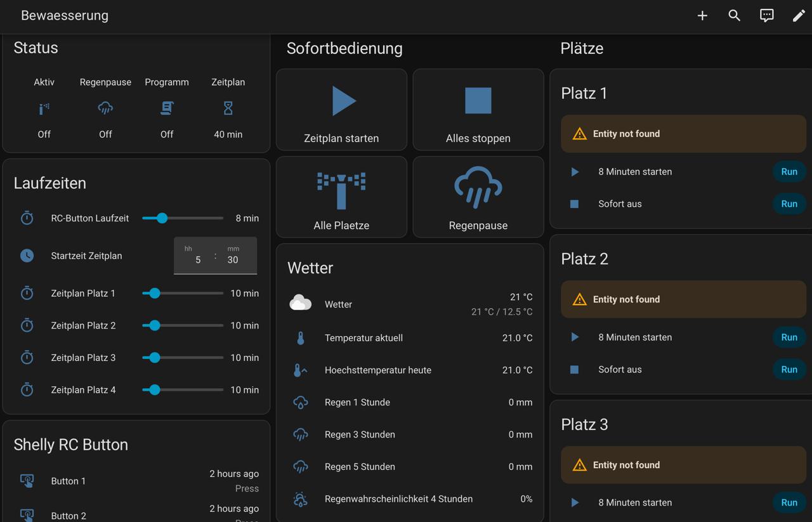Click the 40 min Zeitplan value
The width and height of the screenshot is (812, 522).
coord(228,134)
